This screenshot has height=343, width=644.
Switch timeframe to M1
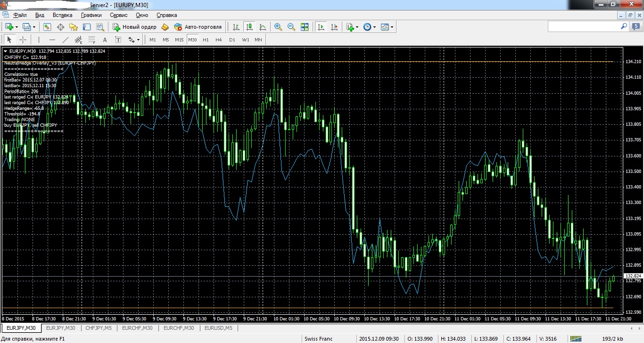point(153,40)
